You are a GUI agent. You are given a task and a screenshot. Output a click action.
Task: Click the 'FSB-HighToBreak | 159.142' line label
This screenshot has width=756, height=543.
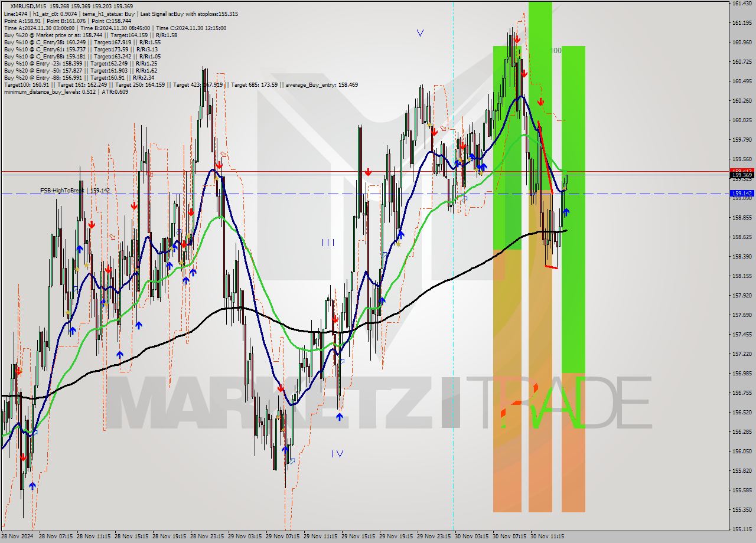[x=75, y=191]
